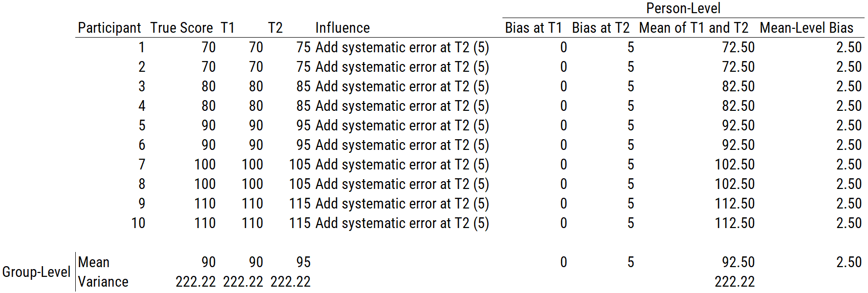Screen dimensions: 868x293
Task: Select the Person-Level heading
Action: click(x=683, y=8)
